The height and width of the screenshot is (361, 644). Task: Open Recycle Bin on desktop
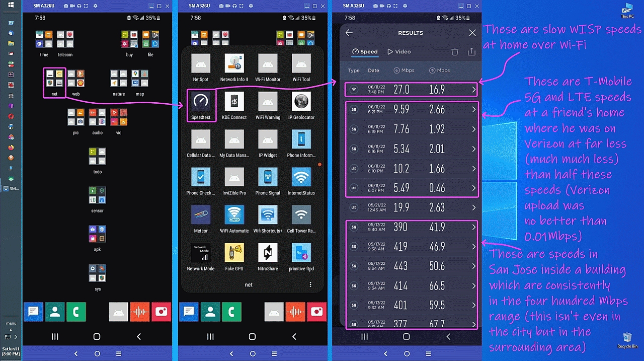pos(627,340)
